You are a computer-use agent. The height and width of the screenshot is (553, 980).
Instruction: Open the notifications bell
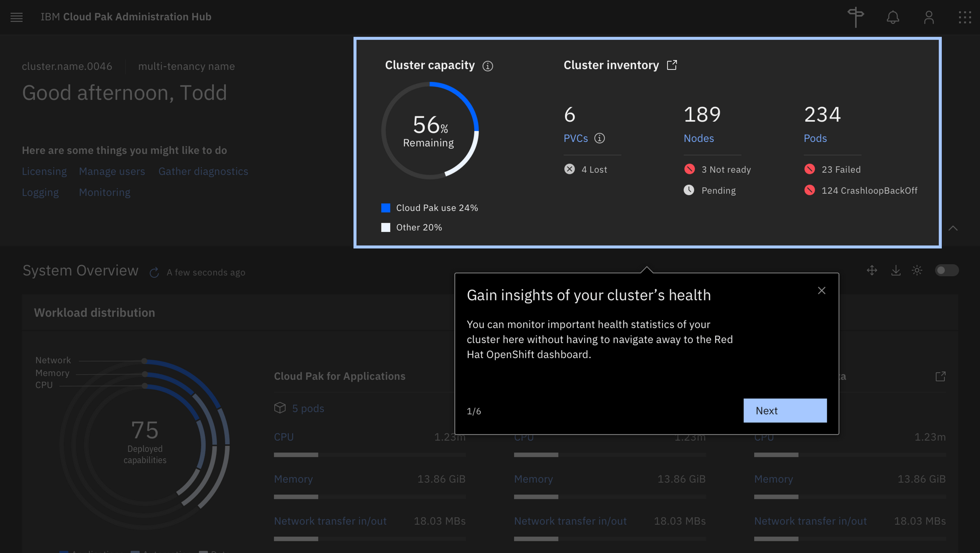892,17
